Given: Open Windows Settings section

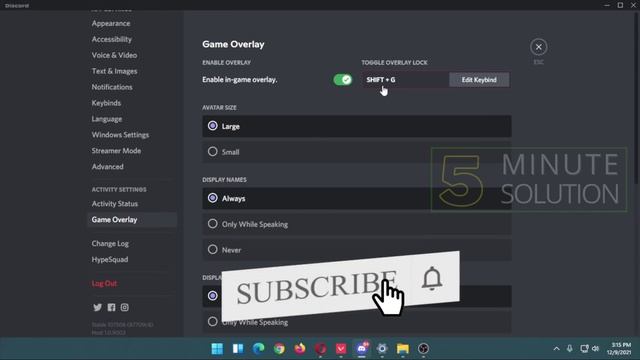Looking at the screenshot, I should coord(120,135).
